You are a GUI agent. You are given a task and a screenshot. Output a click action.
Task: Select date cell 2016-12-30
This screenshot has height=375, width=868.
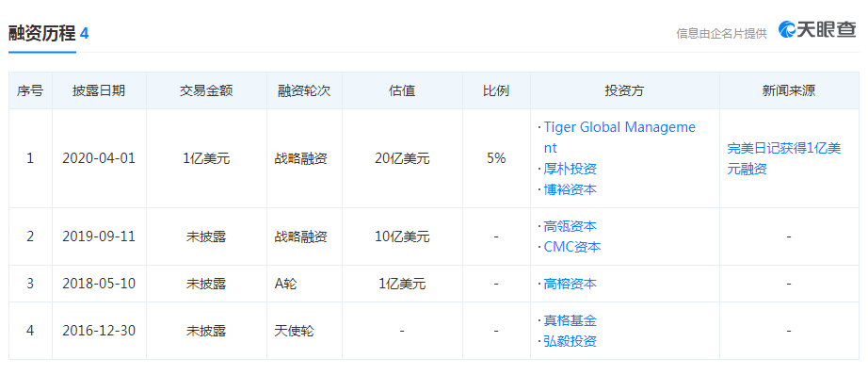99,331
